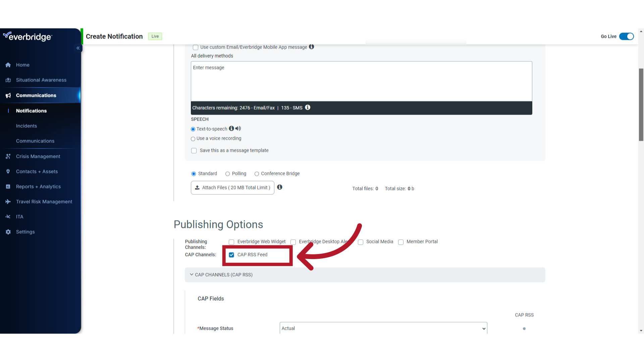Open Situational Awareness panel

click(x=41, y=80)
